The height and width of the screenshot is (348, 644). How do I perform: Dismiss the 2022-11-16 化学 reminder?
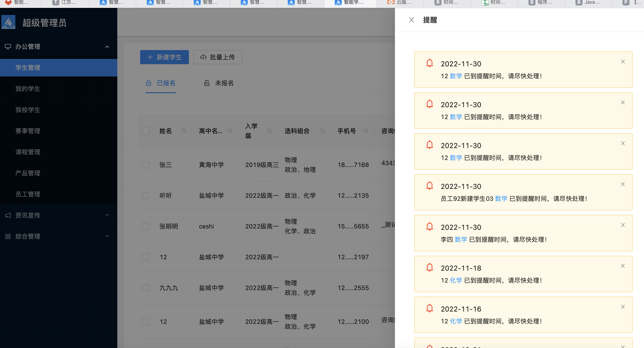[623, 307]
